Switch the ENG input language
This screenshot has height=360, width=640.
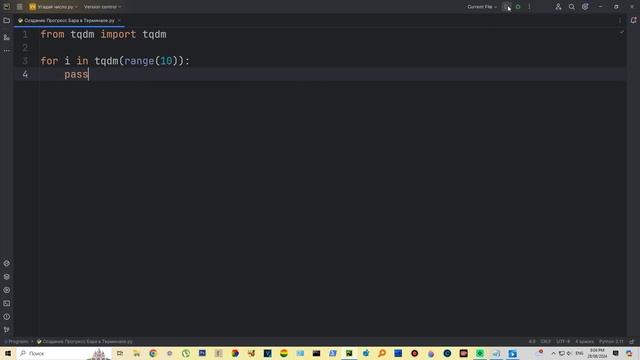coord(579,353)
